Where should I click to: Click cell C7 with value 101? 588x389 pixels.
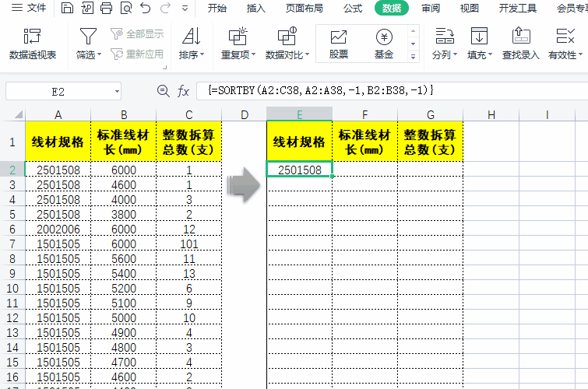pos(188,244)
